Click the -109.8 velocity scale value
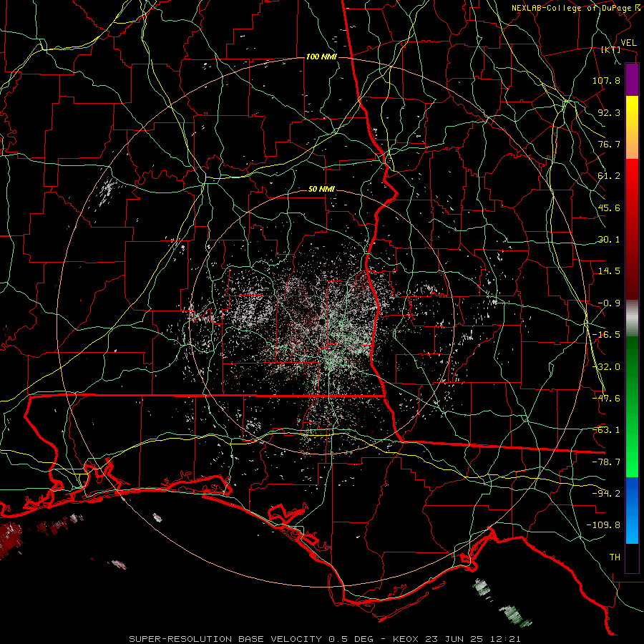The height and width of the screenshot is (644, 644). click(603, 525)
